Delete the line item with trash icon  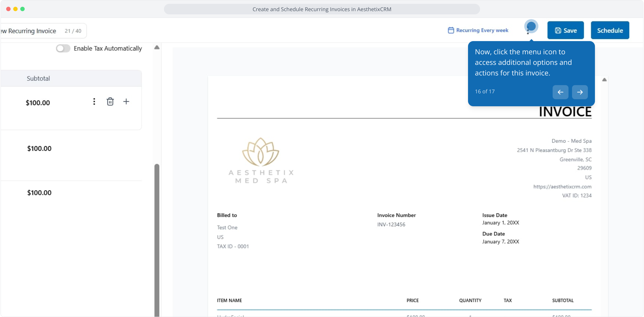pyautogui.click(x=110, y=102)
